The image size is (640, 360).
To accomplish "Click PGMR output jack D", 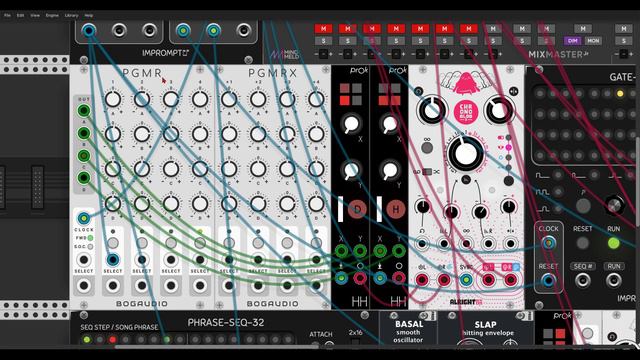I will (84, 178).
